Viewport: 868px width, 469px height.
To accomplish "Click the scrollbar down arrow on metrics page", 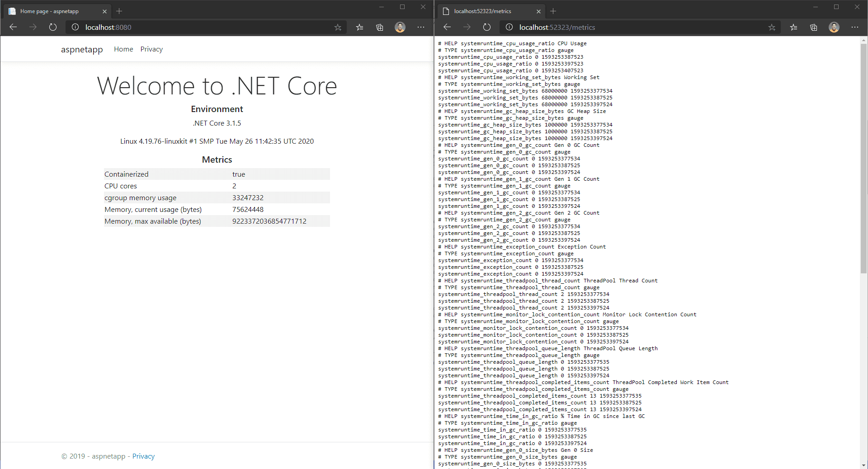I will point(863,465).
